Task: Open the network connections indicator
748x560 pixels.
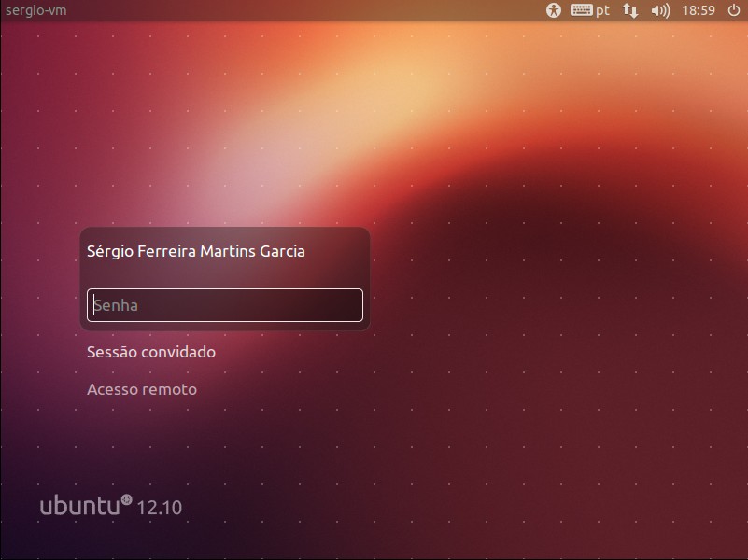Action: 630,10
